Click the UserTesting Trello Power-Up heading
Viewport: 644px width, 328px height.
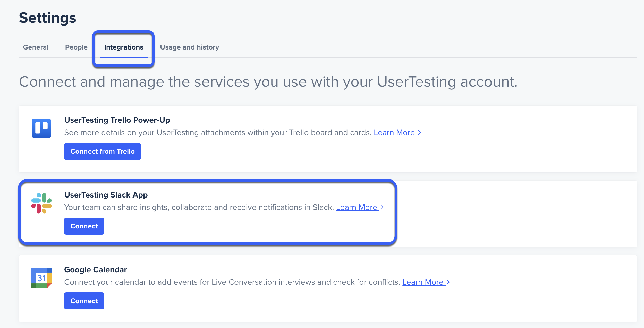tap(117, 120)
